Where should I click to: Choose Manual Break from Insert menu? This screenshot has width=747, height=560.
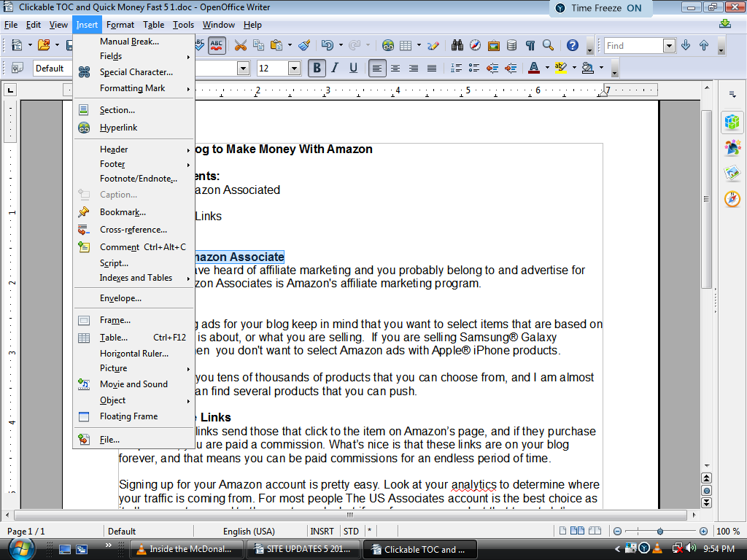[134, 42]
